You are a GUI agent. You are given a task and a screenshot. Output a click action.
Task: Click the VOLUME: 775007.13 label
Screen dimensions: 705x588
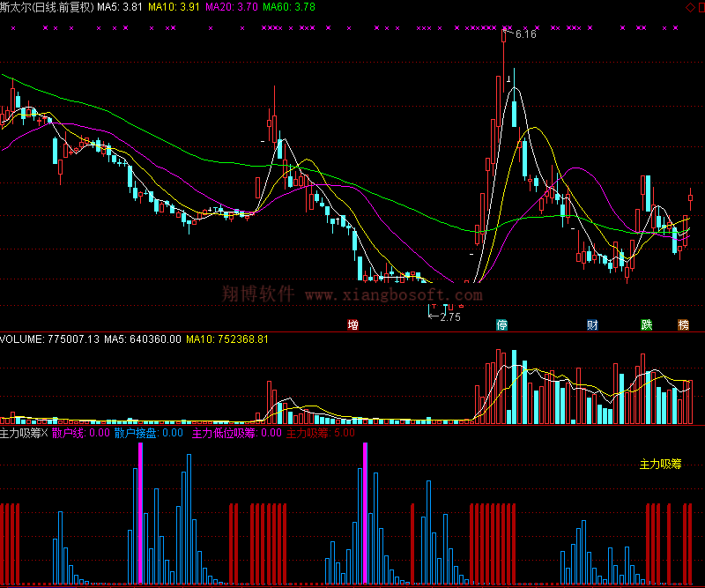pos(49,339)
